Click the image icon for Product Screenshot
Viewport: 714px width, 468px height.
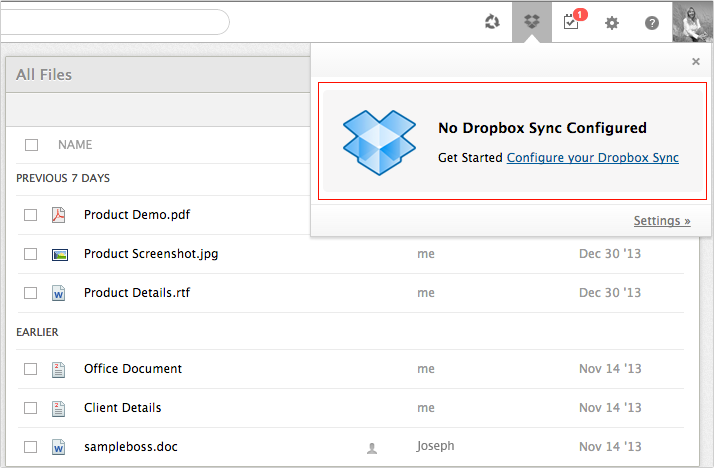pyautogui.click(x=58, y=254)
